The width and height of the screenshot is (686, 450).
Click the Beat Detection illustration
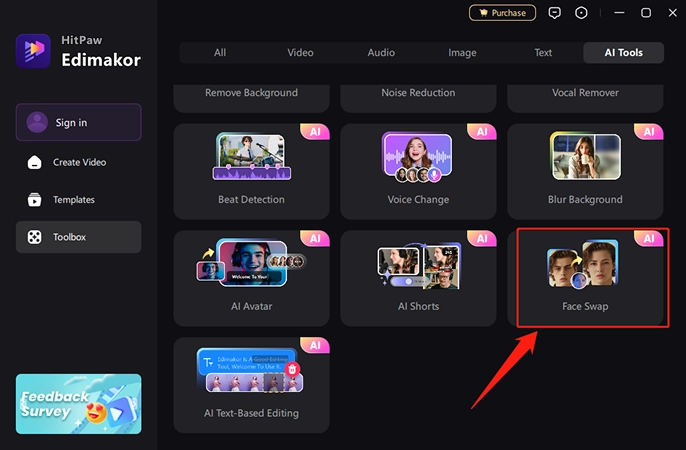point(252,157)
